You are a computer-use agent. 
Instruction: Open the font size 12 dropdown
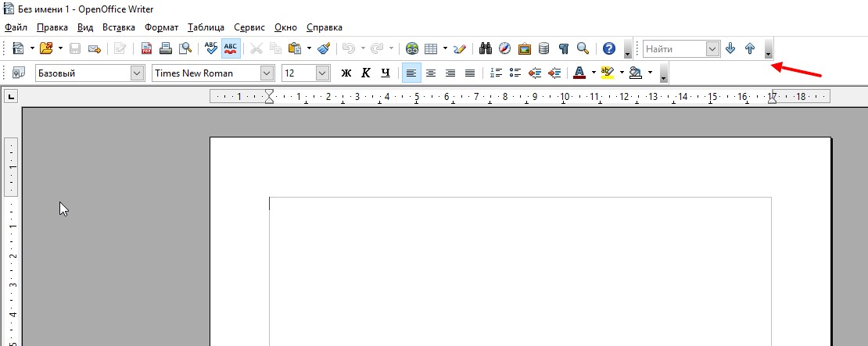322,73
